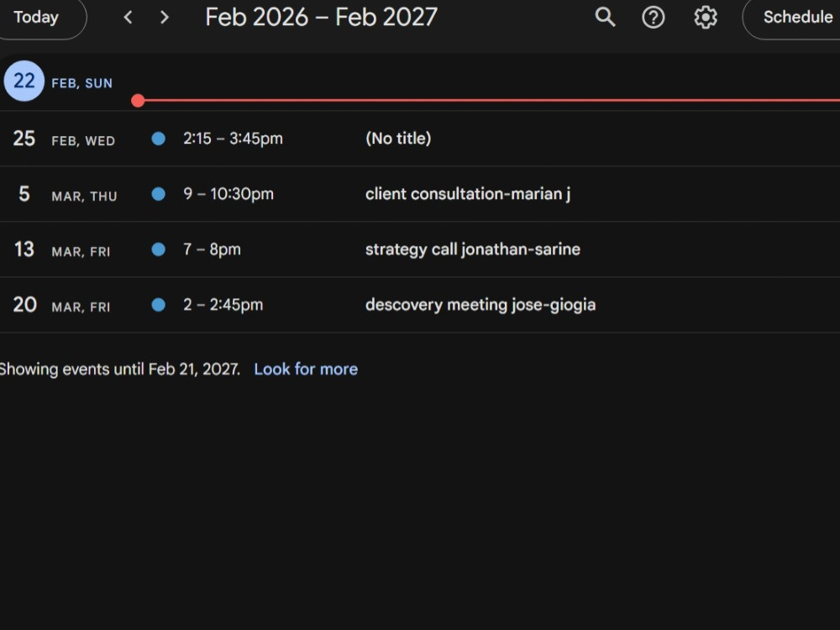Click the 9 – 10:30pm time text
Screen dimensions: 840x630
(x=228, y=194)
